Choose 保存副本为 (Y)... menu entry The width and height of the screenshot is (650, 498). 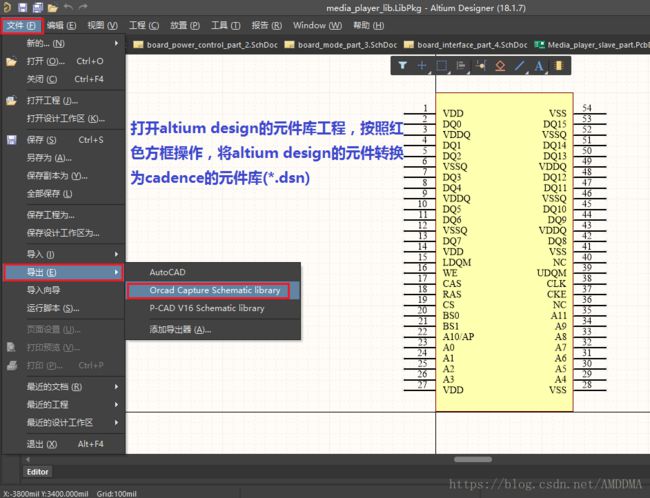click(63, 176)
